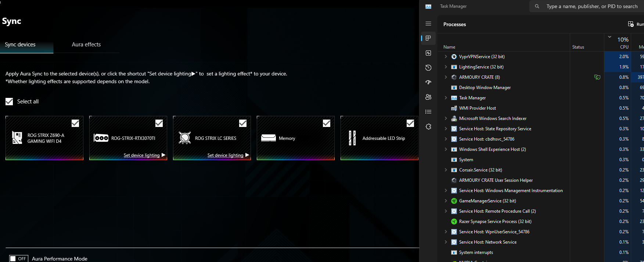This screenshot has height=262, width=644.
Task: Uncheck the Addressable LED Strip checkbox
Action: [410, 123]
